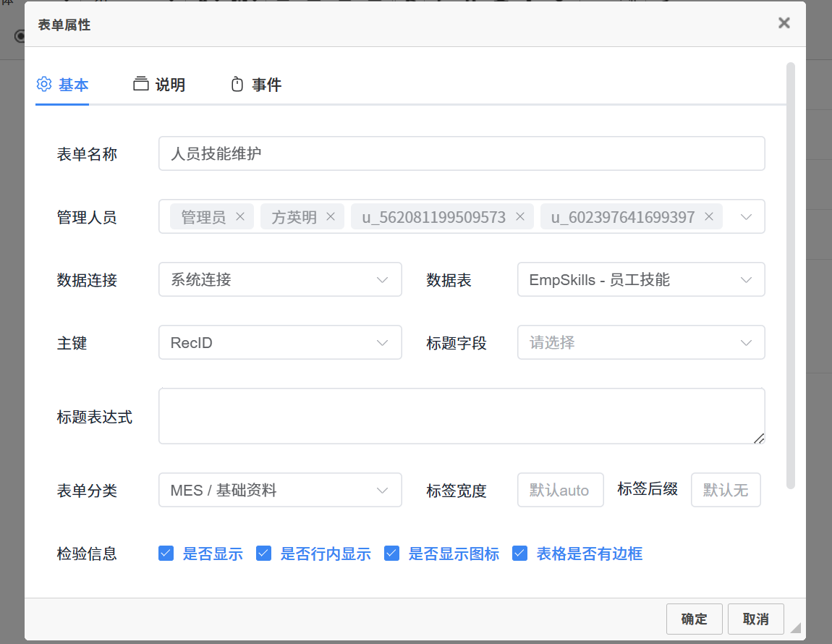Expand the 表单分类 dropdown
832x644 pixels.
pyautogui.click(x=280, y=491)
